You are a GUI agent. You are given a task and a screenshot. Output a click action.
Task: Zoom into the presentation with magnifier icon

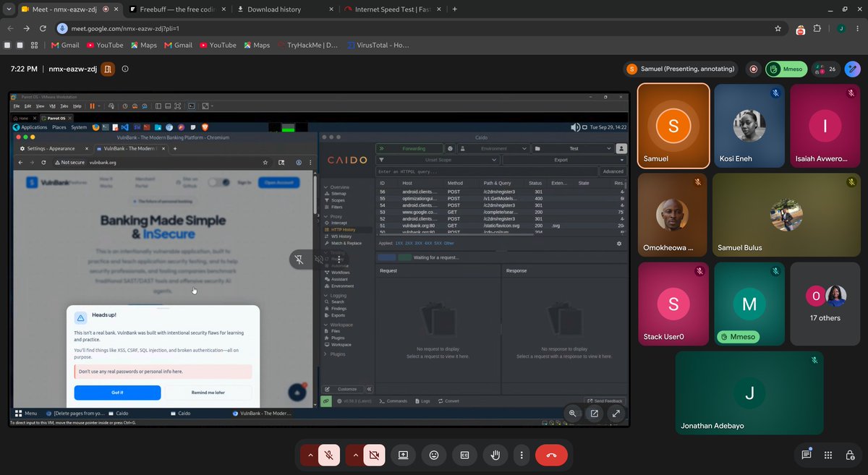pos(572,414)
